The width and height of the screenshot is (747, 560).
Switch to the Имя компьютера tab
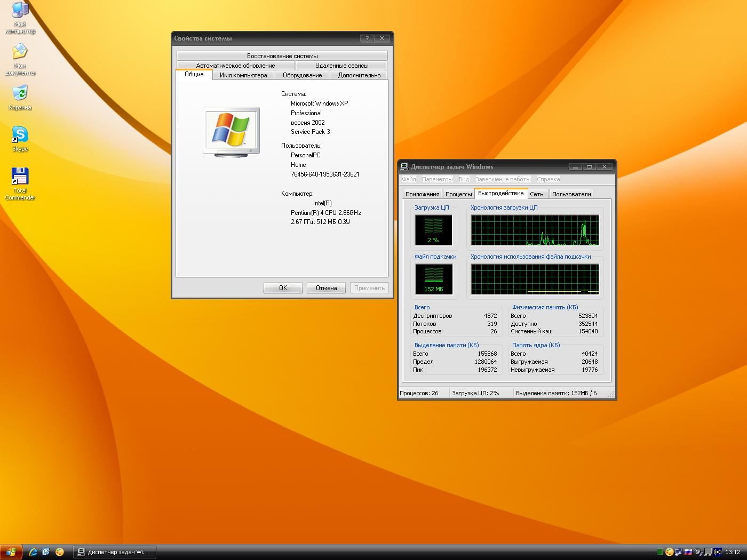(243, 75)
